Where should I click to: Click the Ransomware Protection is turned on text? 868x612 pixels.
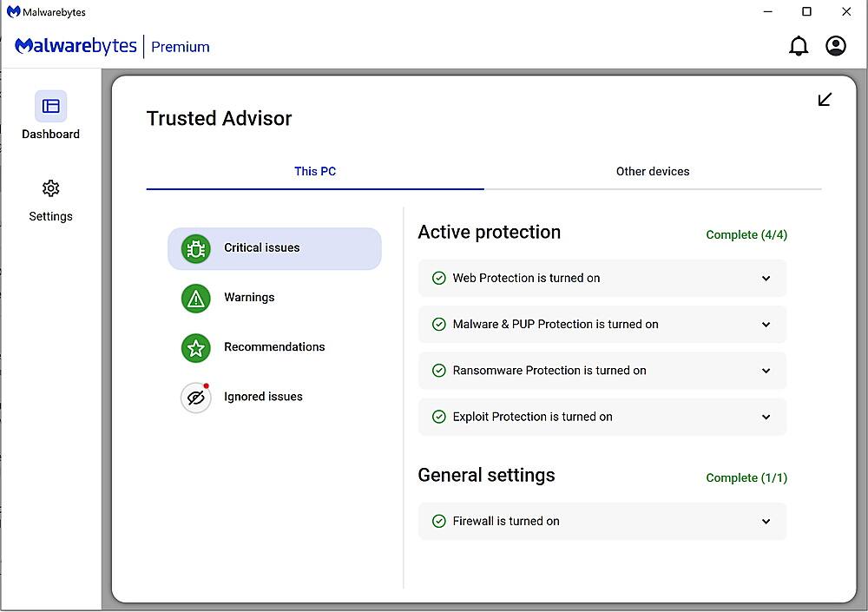[x=549, y=371]
